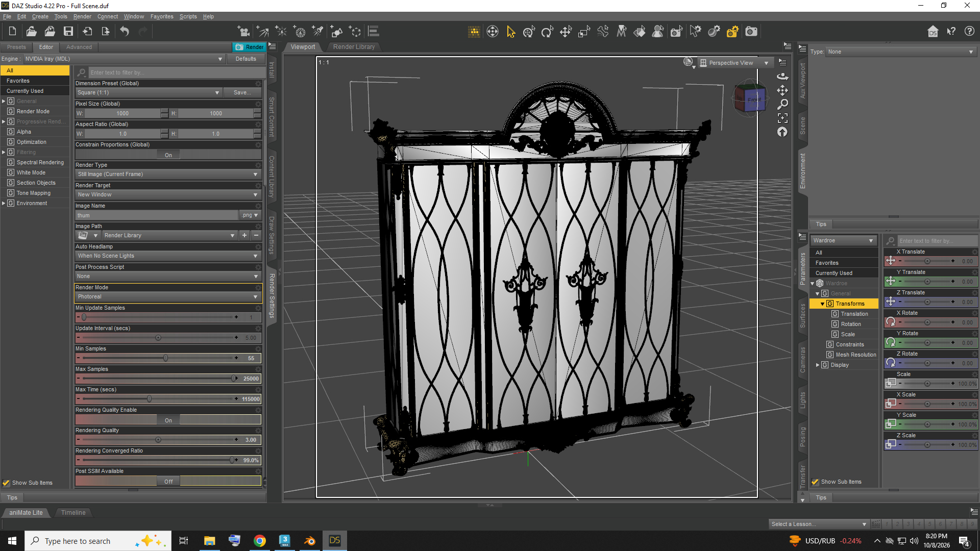Click the blue Render button
Viewport: 980px width, 551px height.
tap(250, 47)
